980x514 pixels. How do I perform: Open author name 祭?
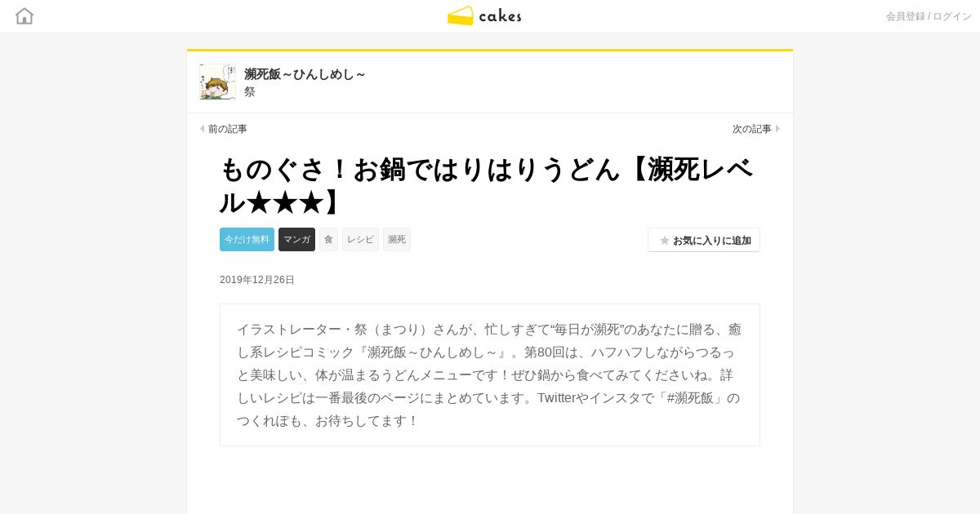(x=250, y=91)
